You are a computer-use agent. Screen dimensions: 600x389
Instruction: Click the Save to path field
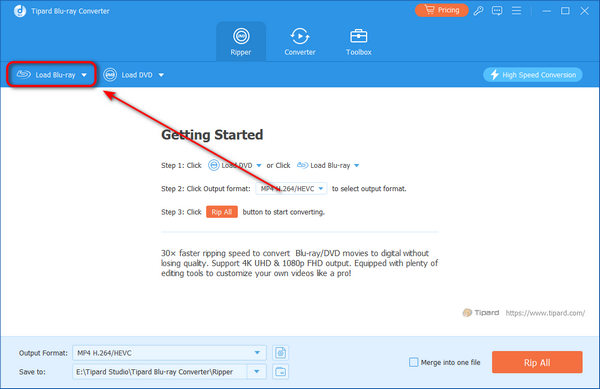160,371
